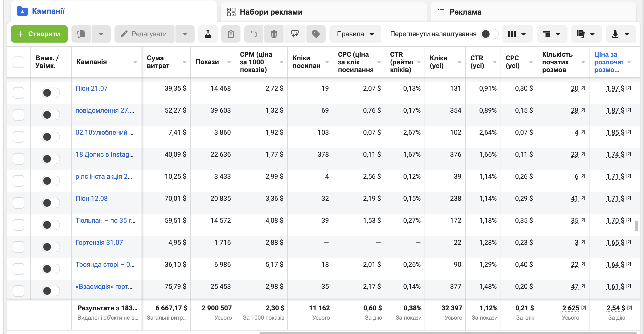Switch to the Реклама tab
Image resolution: width=644 pixels, height=334 pixels.
[533, 12]
